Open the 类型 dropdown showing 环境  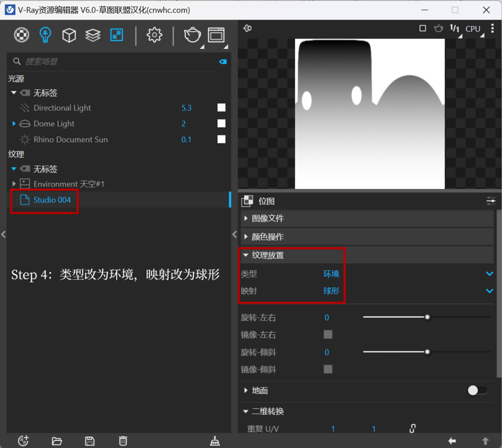pos(489,274)
